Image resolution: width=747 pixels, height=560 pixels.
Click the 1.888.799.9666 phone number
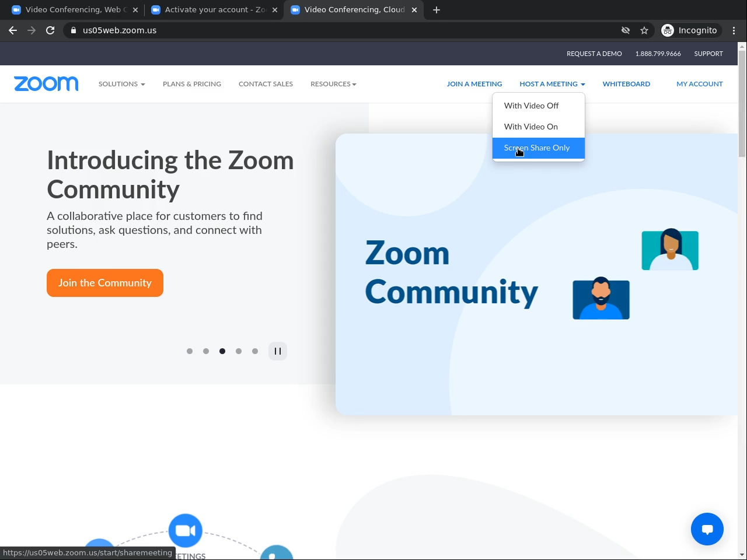pyautogui.click(x=658, y=54)
